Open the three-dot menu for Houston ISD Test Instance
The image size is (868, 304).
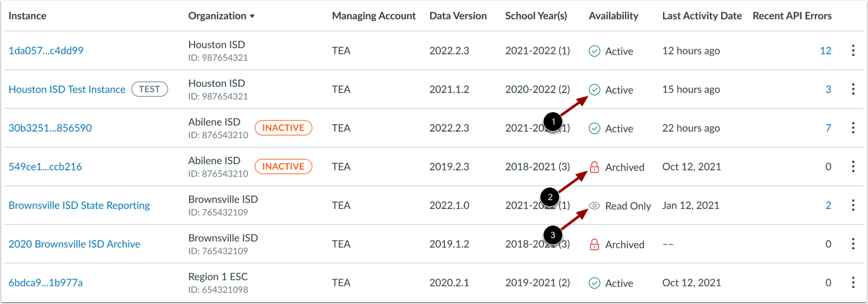pos(853,89)
